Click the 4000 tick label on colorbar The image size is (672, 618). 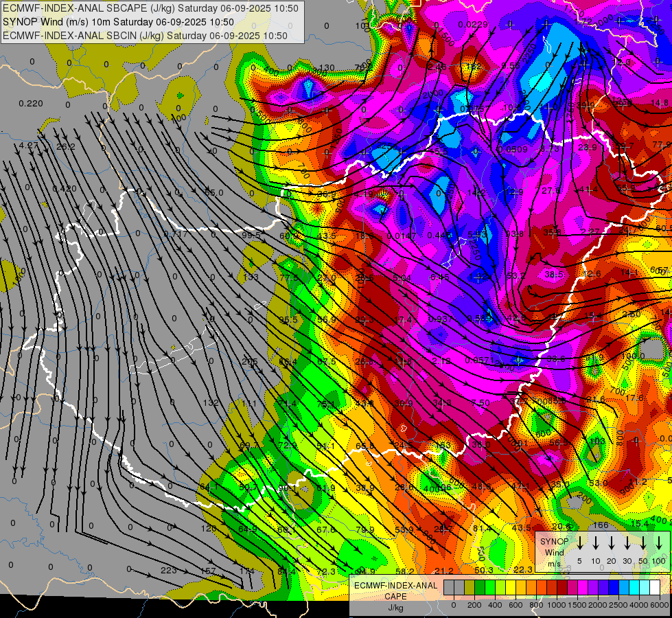(638, 605)
